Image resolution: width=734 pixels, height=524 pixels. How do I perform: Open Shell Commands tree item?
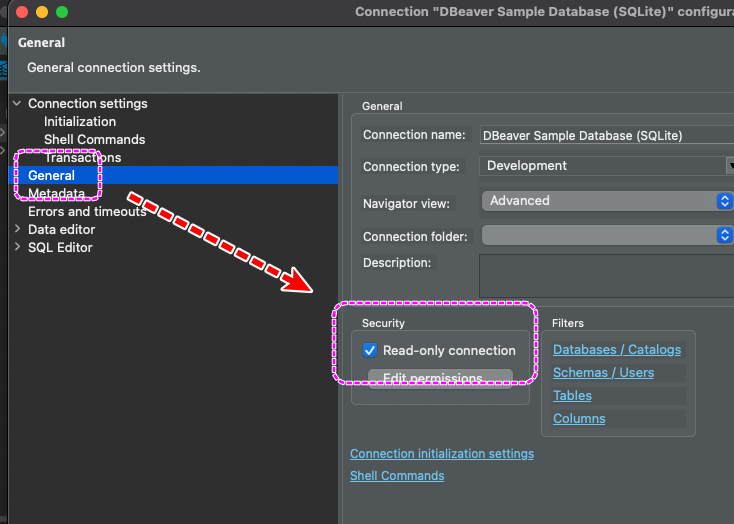tap(94, 140)
